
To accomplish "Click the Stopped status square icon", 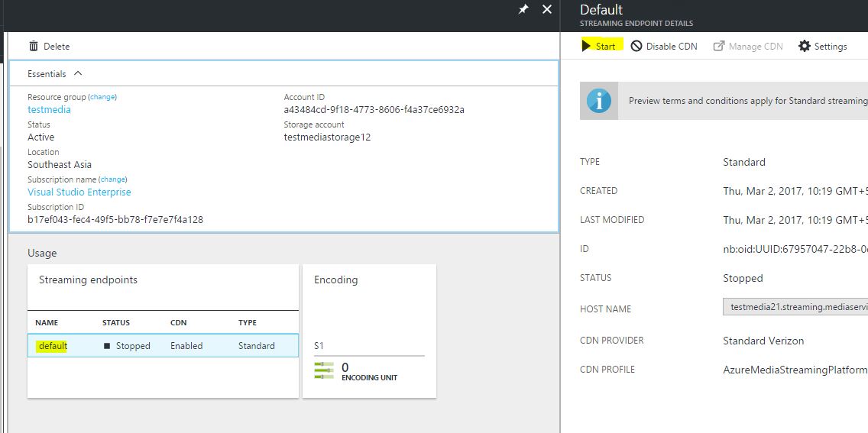I will click(x=107, y=346).
